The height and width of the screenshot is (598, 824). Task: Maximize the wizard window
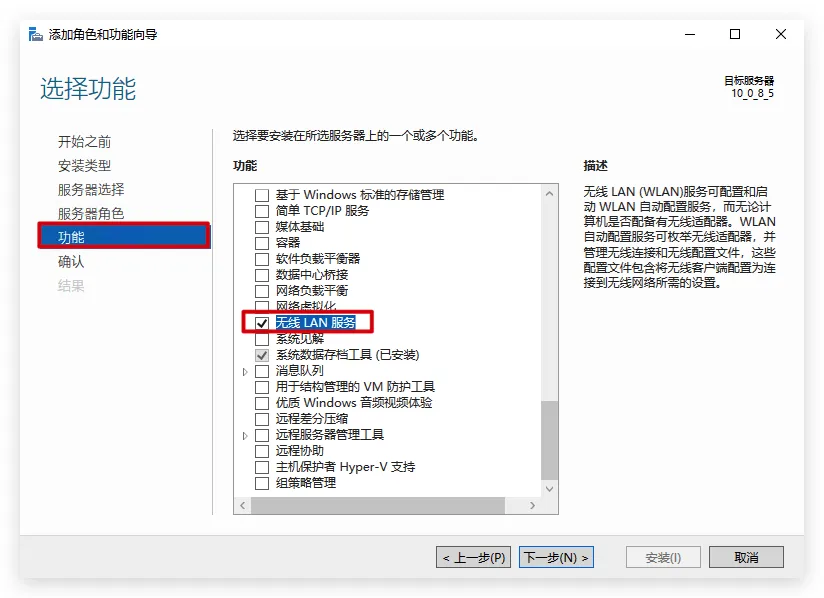[735, 35]
